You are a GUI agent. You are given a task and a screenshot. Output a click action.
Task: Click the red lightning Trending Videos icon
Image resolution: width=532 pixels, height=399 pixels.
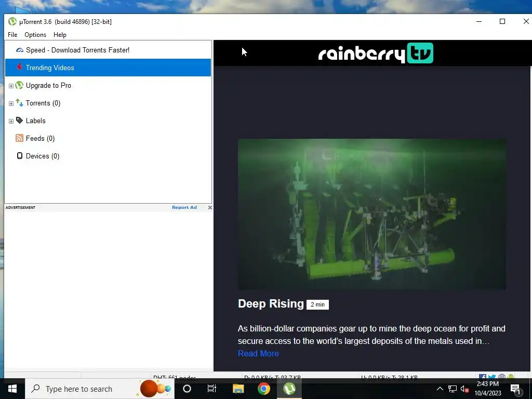[20, 67]
